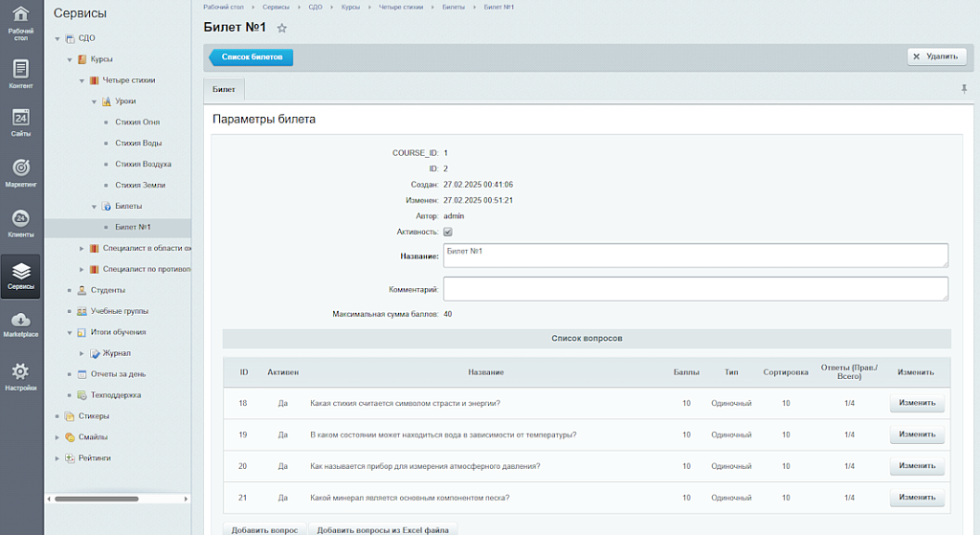The width and height of the screenshot is (980, 535).
Task: Expand the Смайлы node arrow
Action: tap(57, 437)
